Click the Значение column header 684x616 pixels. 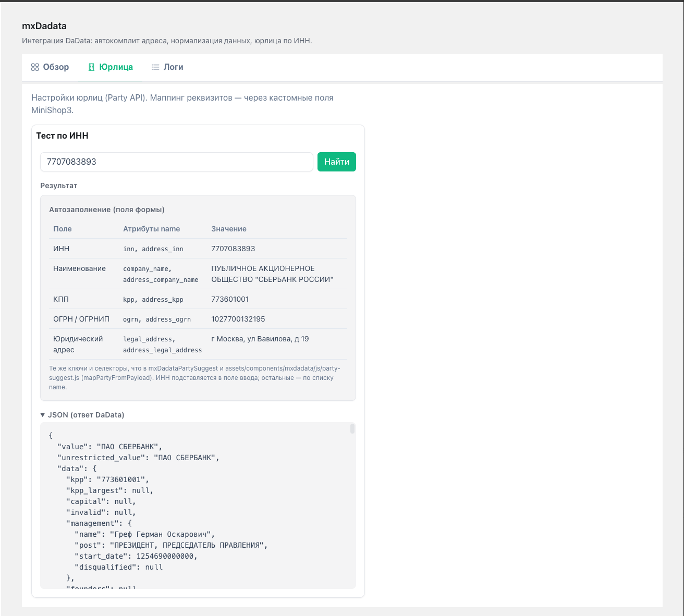tap(229, 229)
